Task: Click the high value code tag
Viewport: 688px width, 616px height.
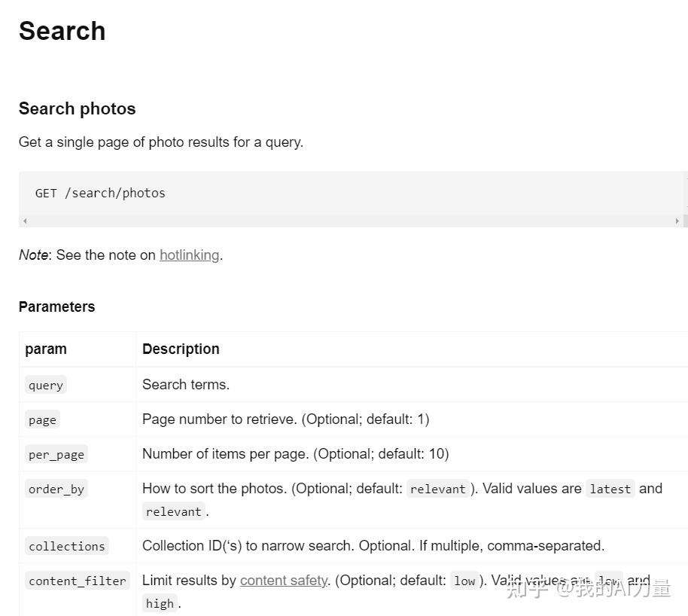Action: coord(160,604)
